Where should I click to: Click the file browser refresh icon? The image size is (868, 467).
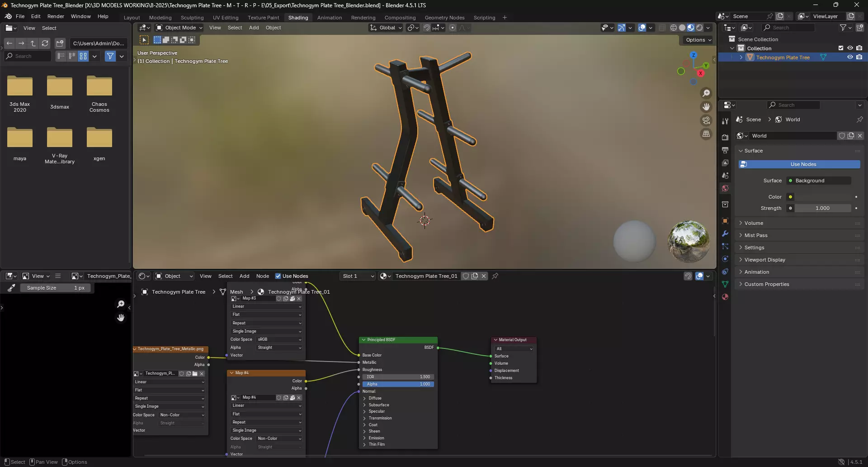click(x=45, y=43)
